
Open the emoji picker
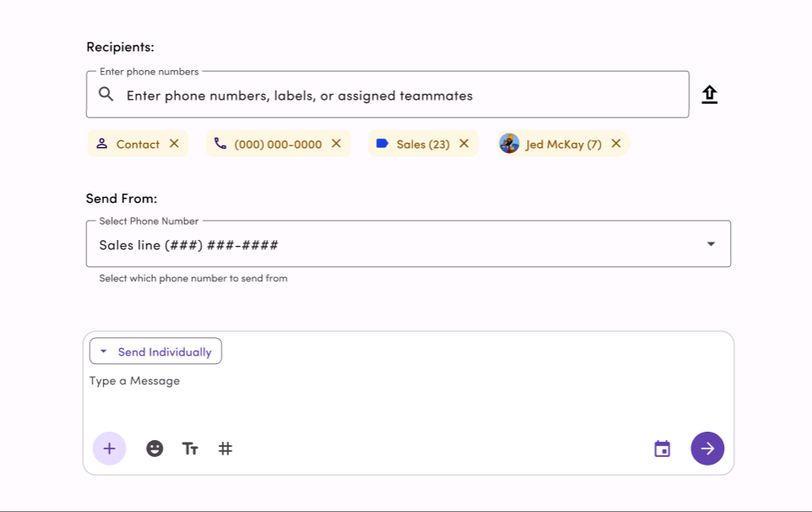point(155,449)
